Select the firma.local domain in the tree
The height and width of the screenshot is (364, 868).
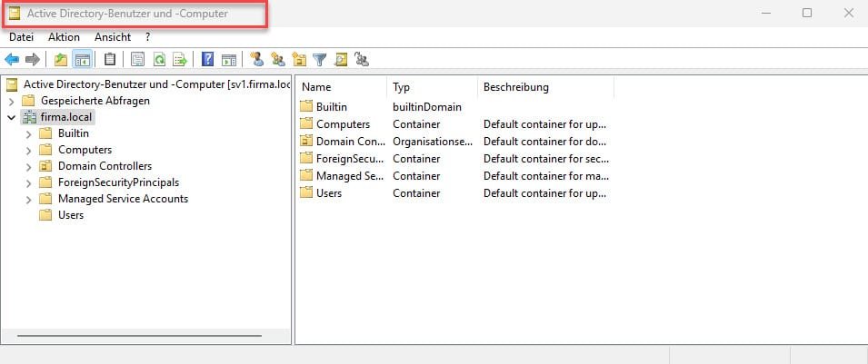coord(66,117)
